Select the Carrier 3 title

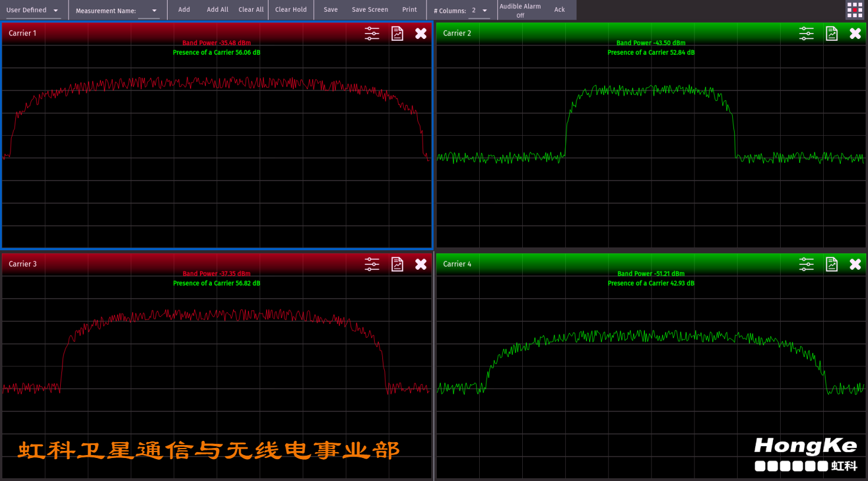coord(22,264)
